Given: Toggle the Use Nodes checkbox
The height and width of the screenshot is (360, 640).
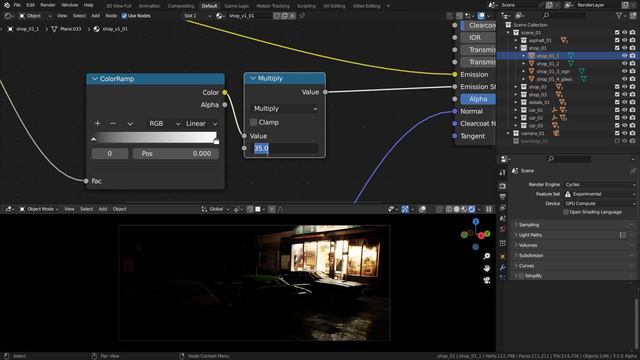Looking at the screenshot, I should pos(124,16).
